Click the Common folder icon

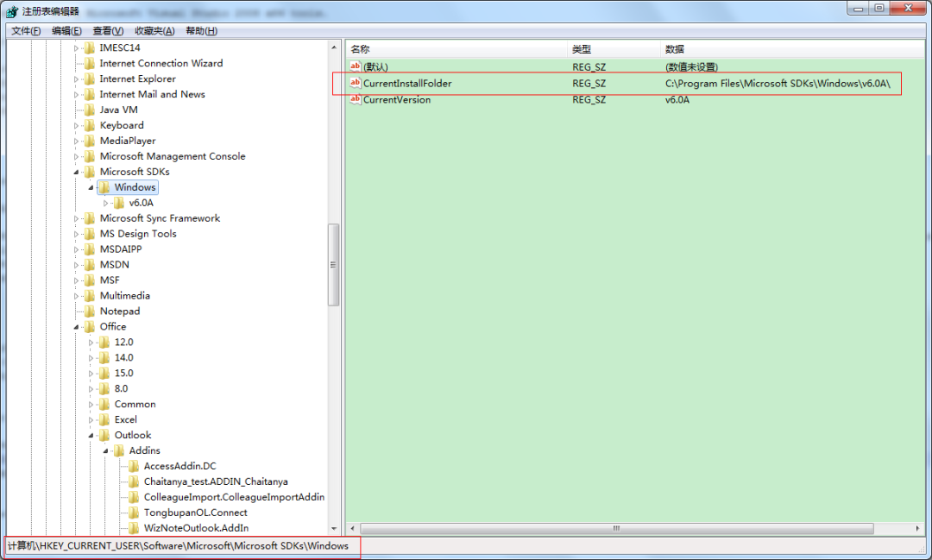click(x=104, y=404)
